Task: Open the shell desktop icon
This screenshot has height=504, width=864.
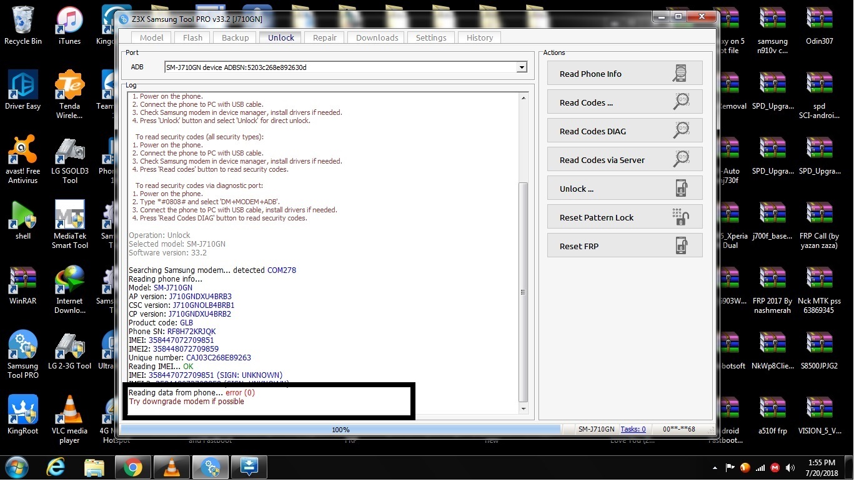Action: coord(23,220)
